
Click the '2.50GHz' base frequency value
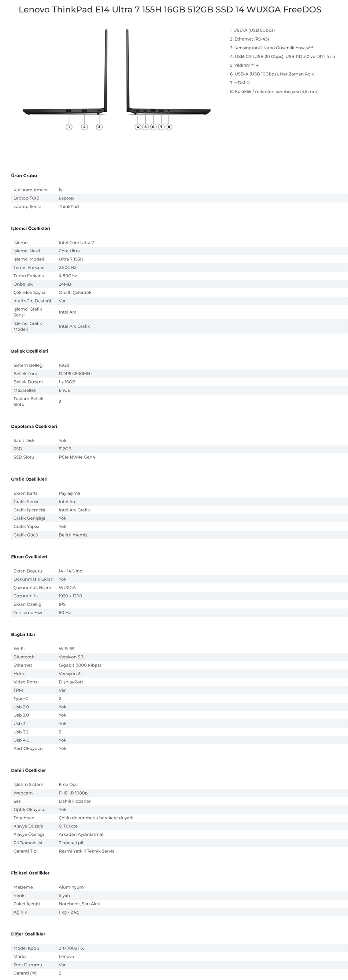coord(67,268)
